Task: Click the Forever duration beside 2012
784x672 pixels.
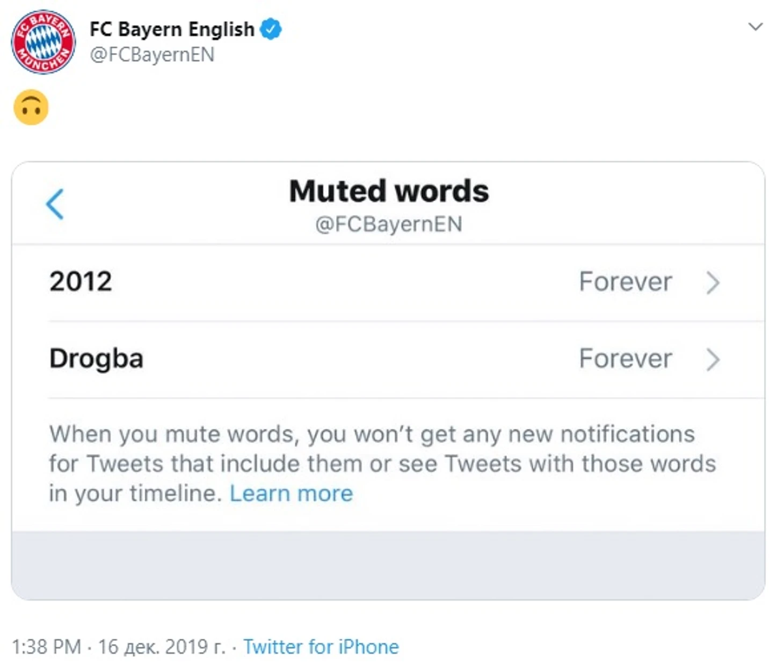Action: click(x=626, y=282)
